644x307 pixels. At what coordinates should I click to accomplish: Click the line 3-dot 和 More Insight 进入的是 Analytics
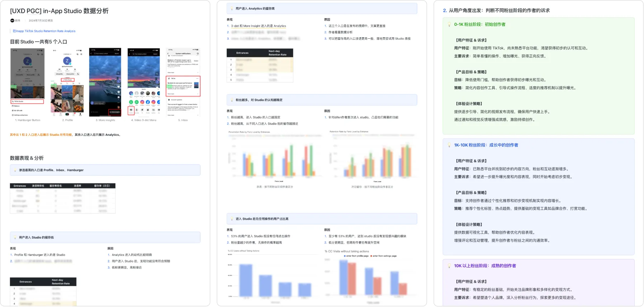pyautogui.click(x=259, y=26)
